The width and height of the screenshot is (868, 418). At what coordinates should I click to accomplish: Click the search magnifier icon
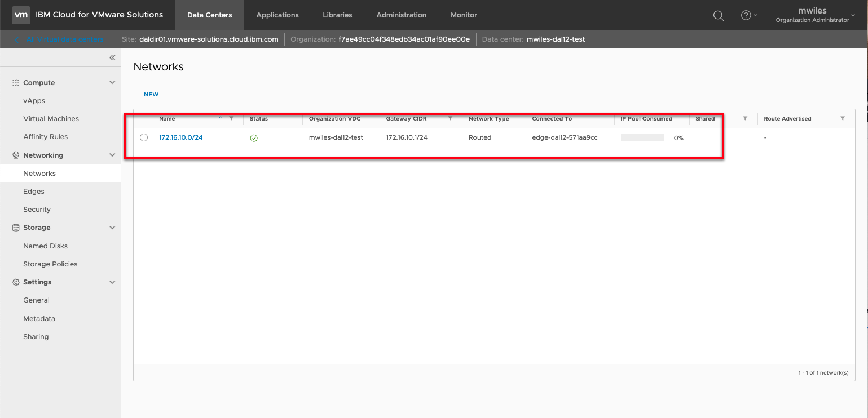(719, 16)
